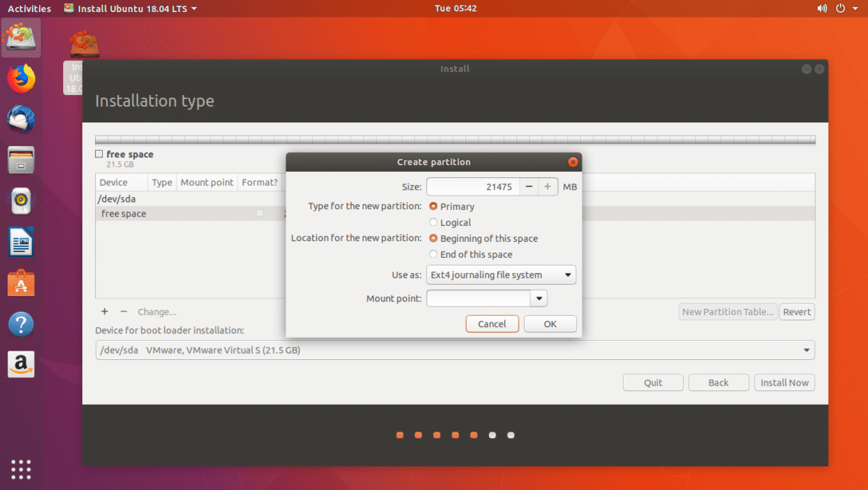Open Firefox from the dock
The image size is (868, 490).
coord(21,79)
